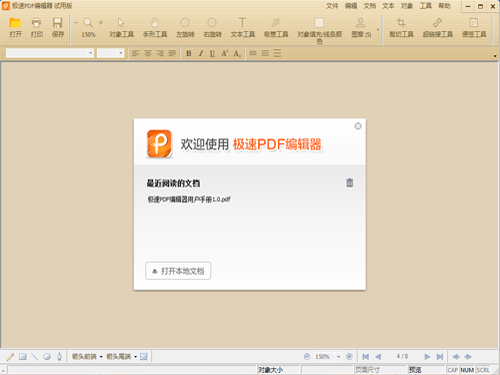Go to the previous page
The height and width of the screenshot is (375, 500).
[x=378, y=357]
